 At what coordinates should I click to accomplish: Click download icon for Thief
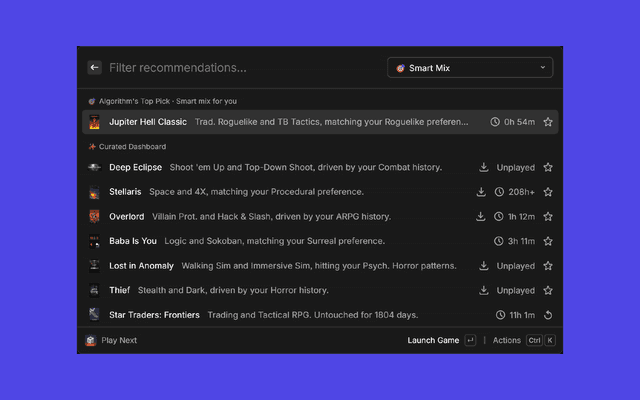tap(484, 290)
